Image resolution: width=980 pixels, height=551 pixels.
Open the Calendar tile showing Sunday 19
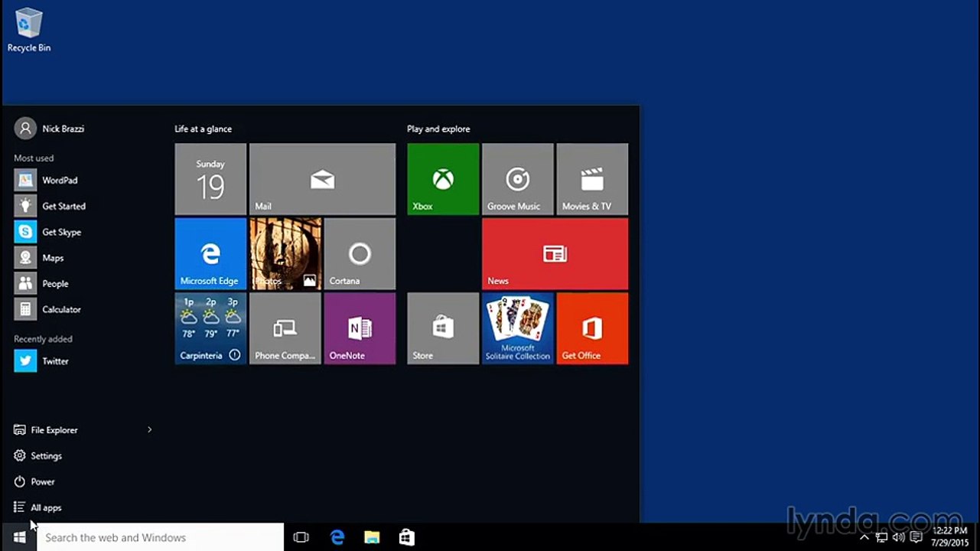pyautogui.click(x=210, y=179)
